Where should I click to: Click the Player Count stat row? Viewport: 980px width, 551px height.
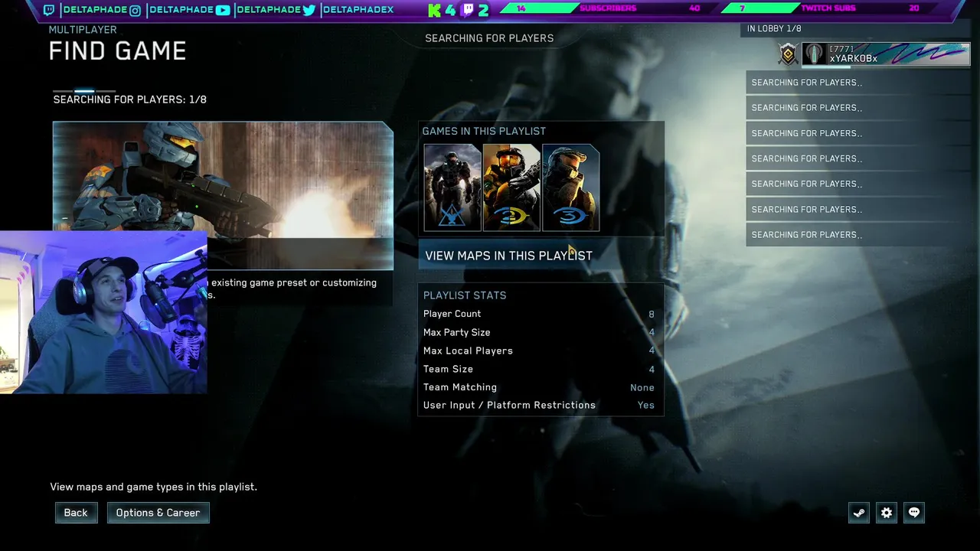pyautogui.click(x=540, y=314)
